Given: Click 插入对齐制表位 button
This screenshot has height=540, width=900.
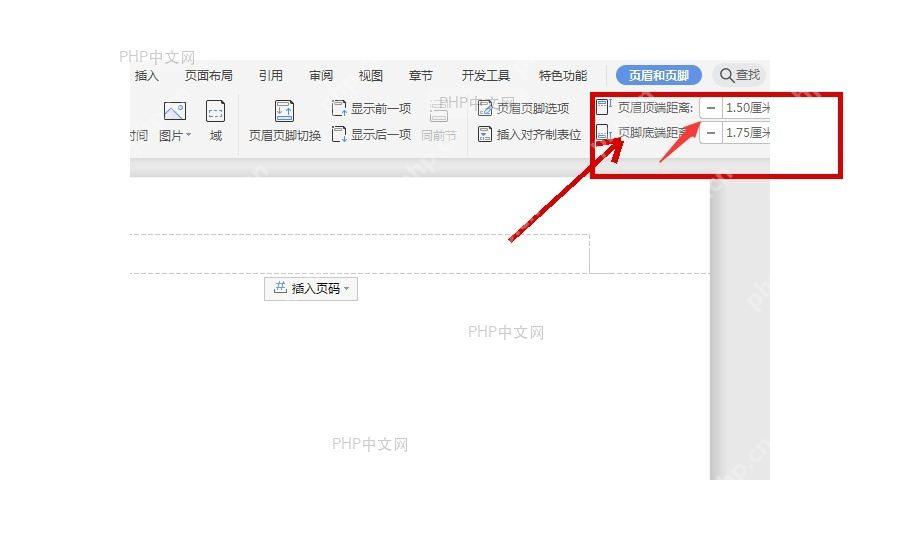Looking at the screenshot, I should tap(530, 134).
